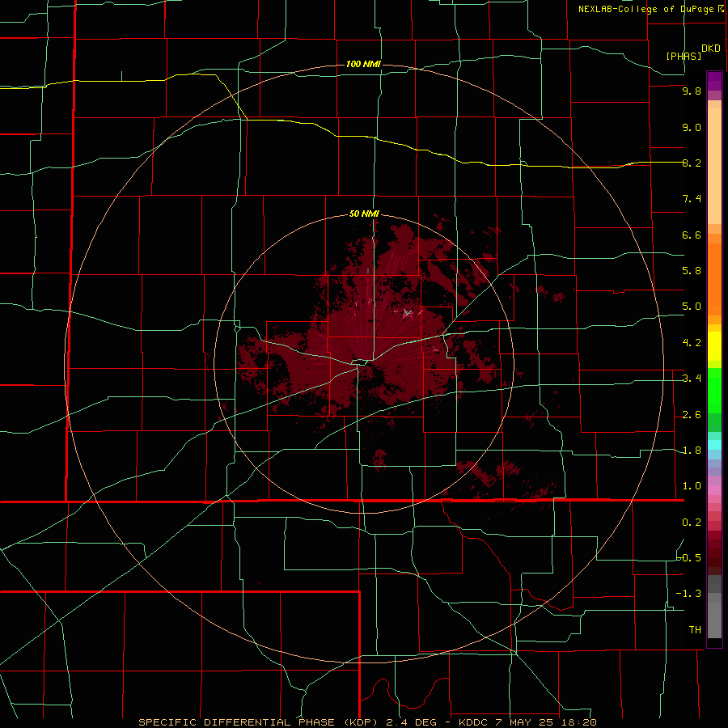Click the 7.4 color scale value
The width and height of the screenshot is (728, 728).
[x=692, y=199]
